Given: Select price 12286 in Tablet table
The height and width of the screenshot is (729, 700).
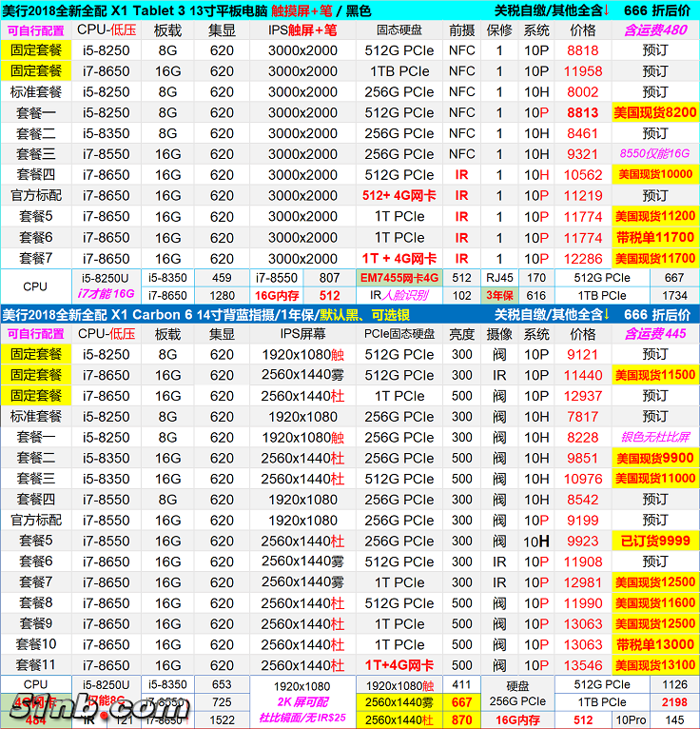Looking at the screenshot, I should [x=583, y=259].
